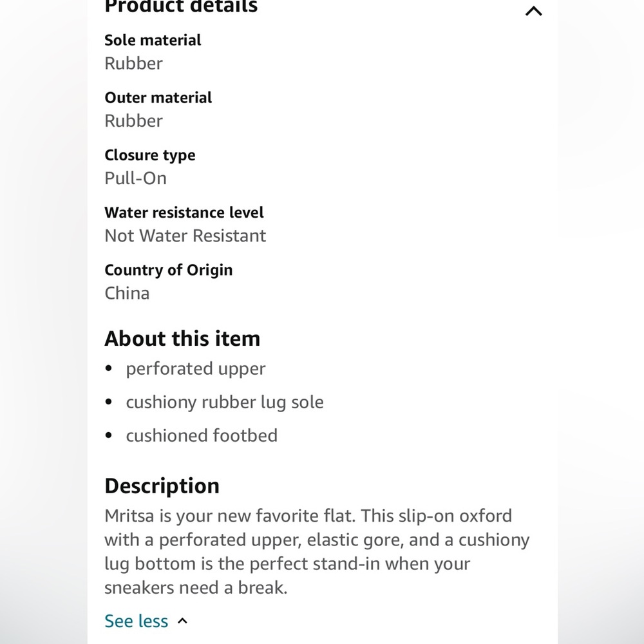Click the About this item heading

[182, 339]
